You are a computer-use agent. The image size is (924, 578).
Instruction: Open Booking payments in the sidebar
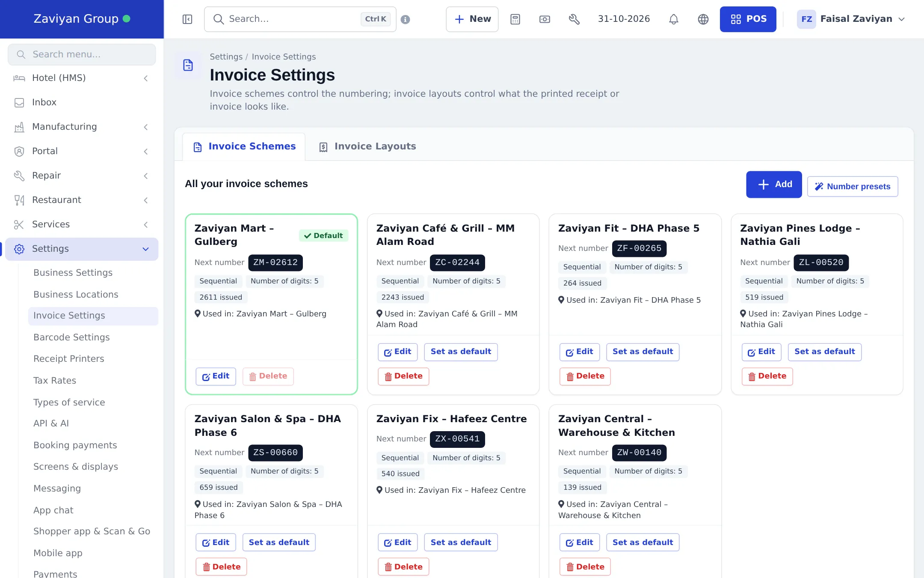click(x=75, y=445)
